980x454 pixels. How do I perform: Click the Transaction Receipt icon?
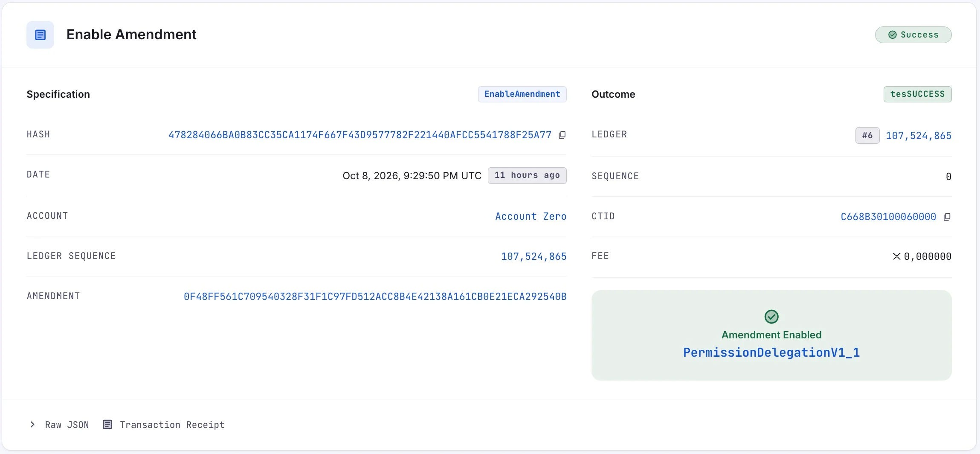click(107, 425)
